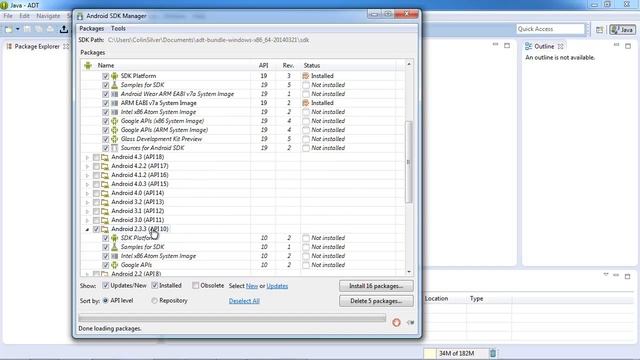Expand the Android 4.2.2 (API 17) node
The image size is (640, 360).
pyautogui.click(x=87, y=166)
